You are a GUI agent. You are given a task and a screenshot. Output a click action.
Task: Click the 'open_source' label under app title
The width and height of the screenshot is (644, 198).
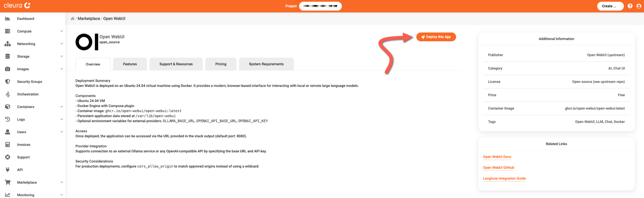click(x=109, y=42)
